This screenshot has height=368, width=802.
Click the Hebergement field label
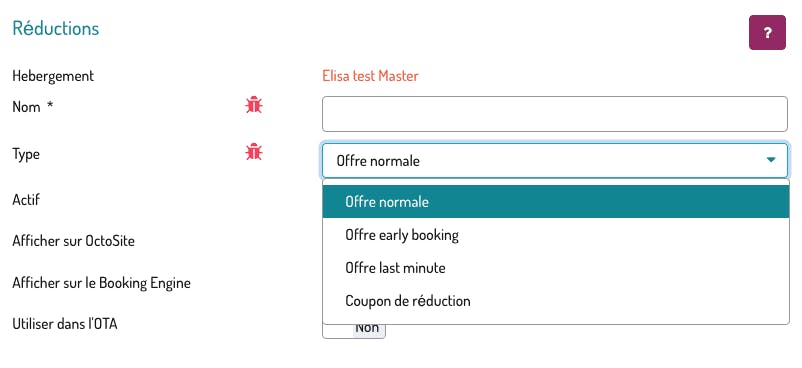point(53,76)
